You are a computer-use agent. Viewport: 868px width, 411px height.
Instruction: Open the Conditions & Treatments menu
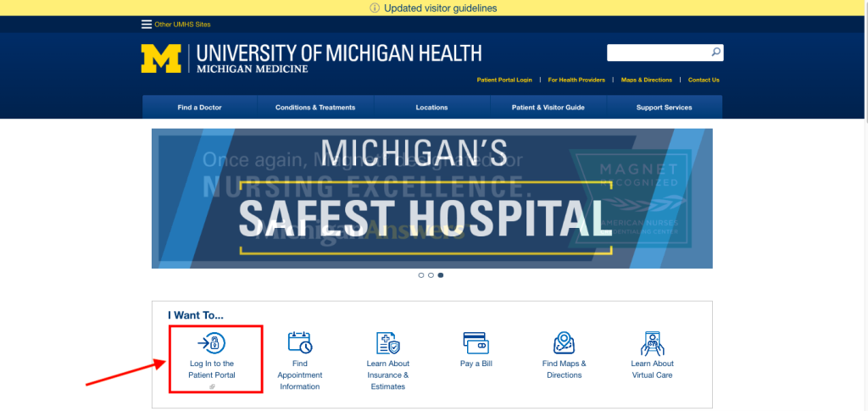315,108
